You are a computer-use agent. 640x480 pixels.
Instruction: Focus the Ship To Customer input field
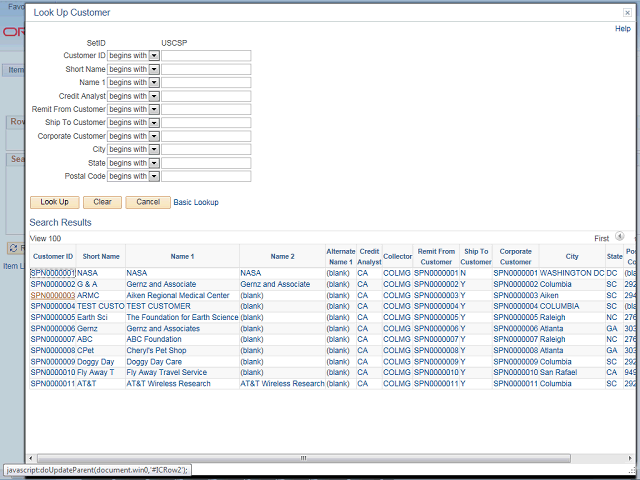point(206,122)
